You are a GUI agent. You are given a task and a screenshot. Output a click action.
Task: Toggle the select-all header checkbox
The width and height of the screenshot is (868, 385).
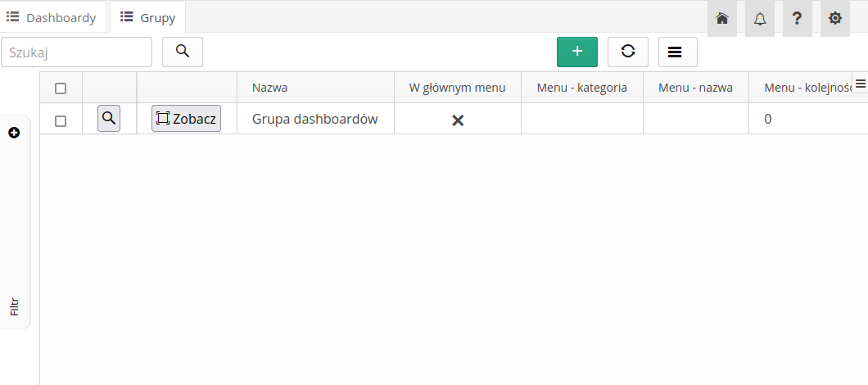click(61, 88)
